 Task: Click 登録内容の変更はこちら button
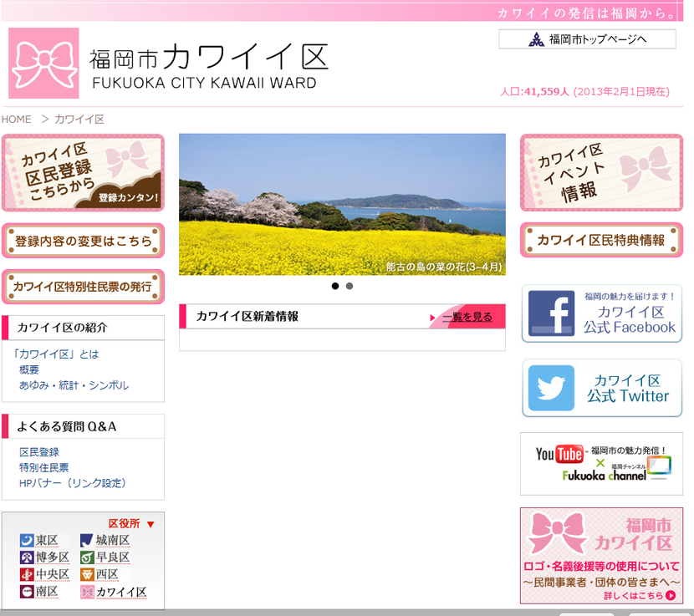click(x=84, y=241)
